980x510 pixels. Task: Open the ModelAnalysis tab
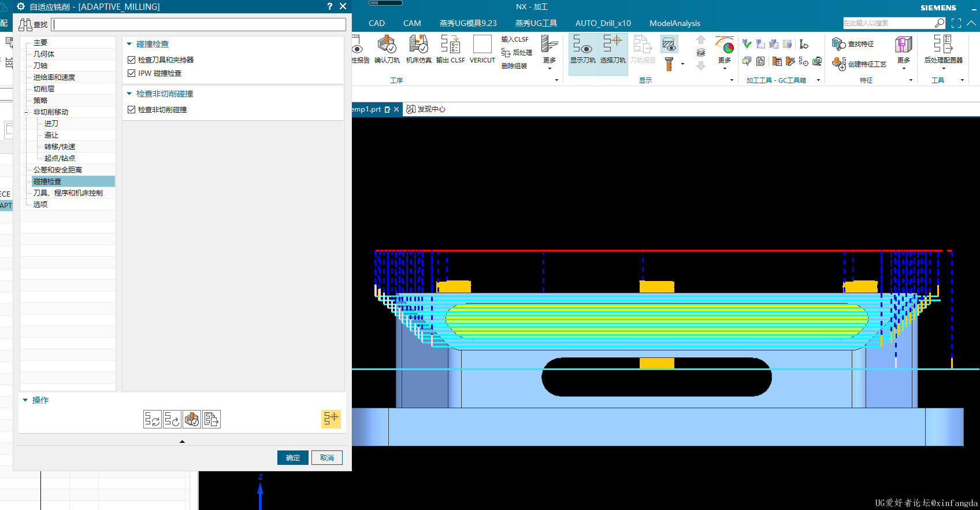(x=675, y=23)
